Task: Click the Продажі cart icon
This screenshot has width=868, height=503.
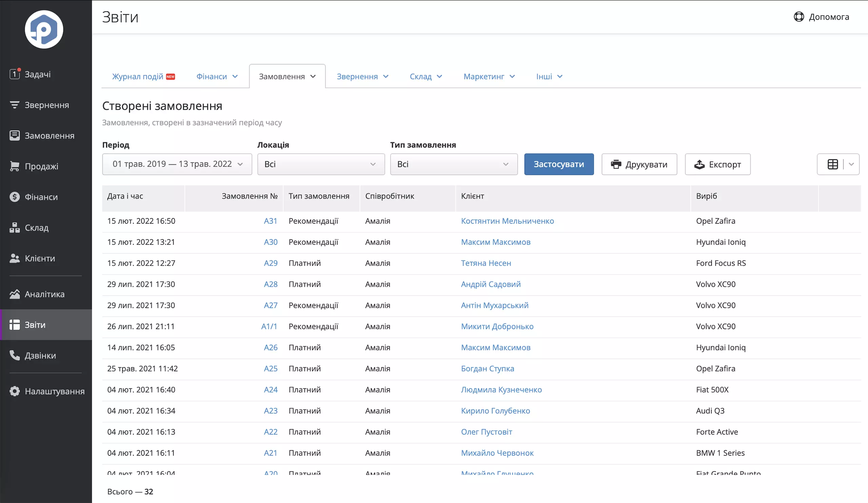Action: click(x=15, y=166)
